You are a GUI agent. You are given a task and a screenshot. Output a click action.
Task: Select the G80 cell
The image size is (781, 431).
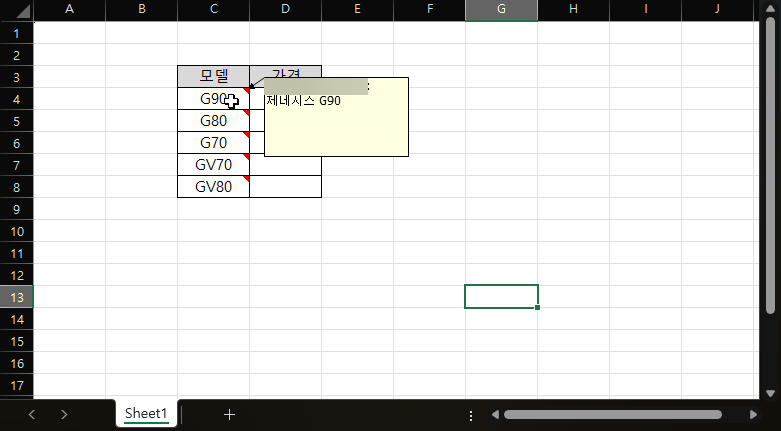[214, 121]
